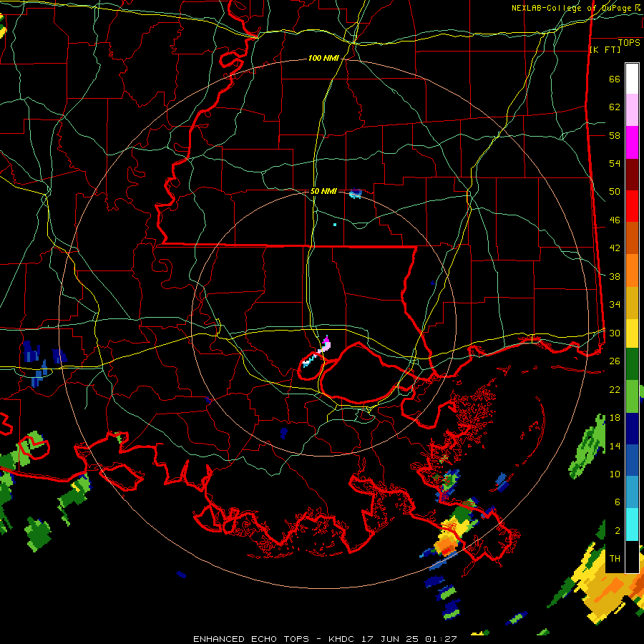The width and height of the screenshot is (644, 644).
Task: Select the light green scale swatch
Action: pyautogui.click(x=632, y=396)
